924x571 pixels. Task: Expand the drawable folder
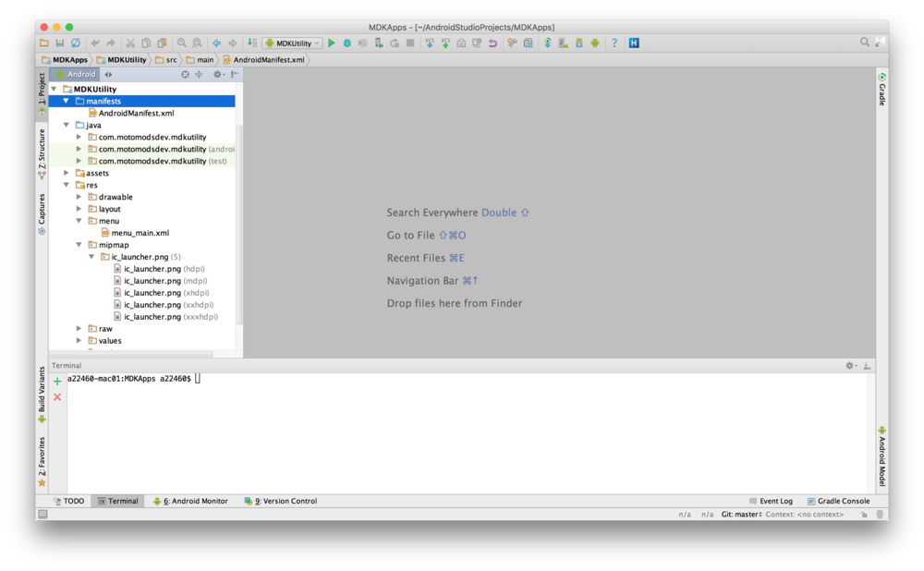coord(79,197)
